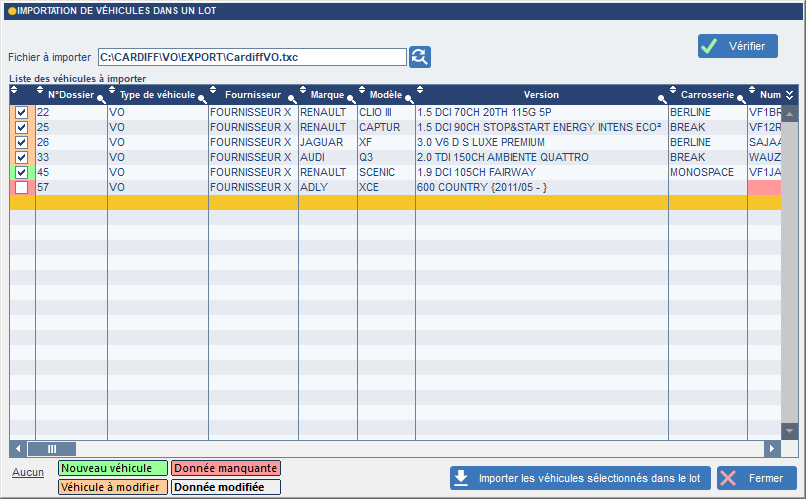The image size is (806, 499).
Task: Check the checkbox for dossier 57
Action: pos(21,188)
